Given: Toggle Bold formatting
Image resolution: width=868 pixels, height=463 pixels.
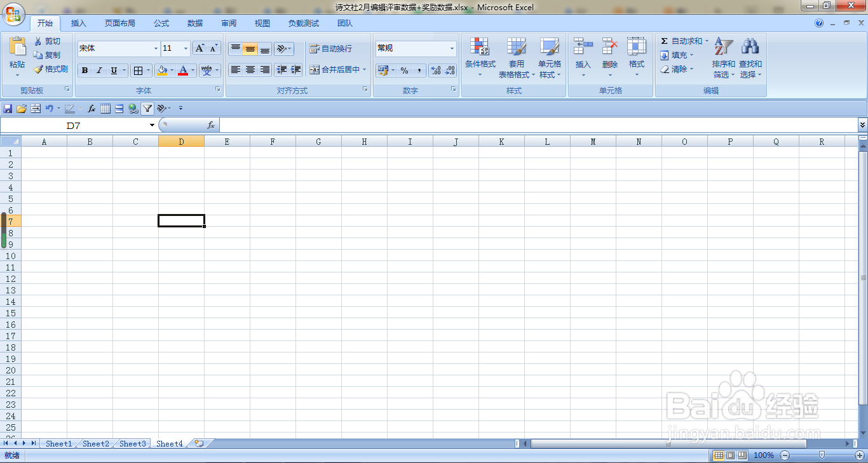Looking at the screenshot, I should point(85,70).
